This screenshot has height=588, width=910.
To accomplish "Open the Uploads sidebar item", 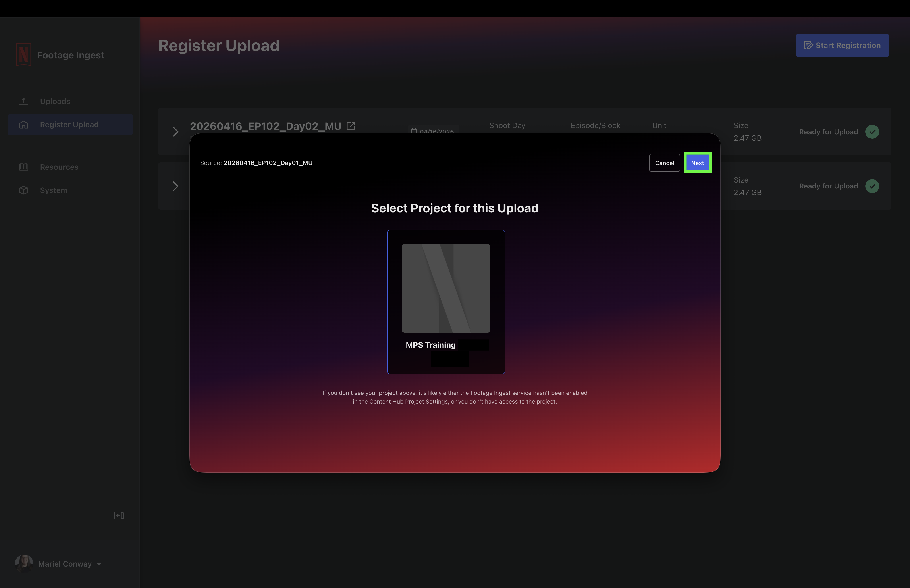I will (70, 101).
